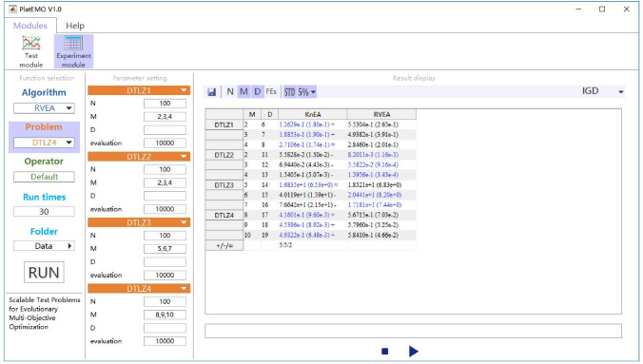643x364 pixels.
Task: Click the empty DTLZ4 D field
Action: (x=165, y=328)
